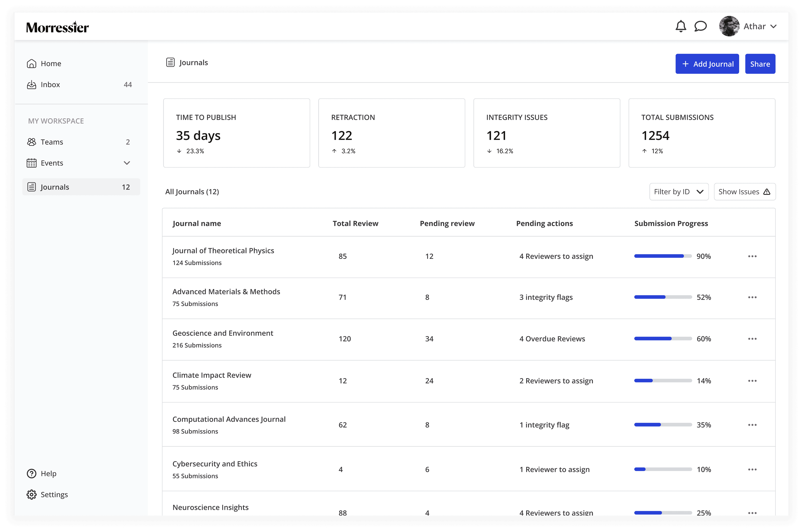Open Computational Advances Journal

tap(229, 419)
